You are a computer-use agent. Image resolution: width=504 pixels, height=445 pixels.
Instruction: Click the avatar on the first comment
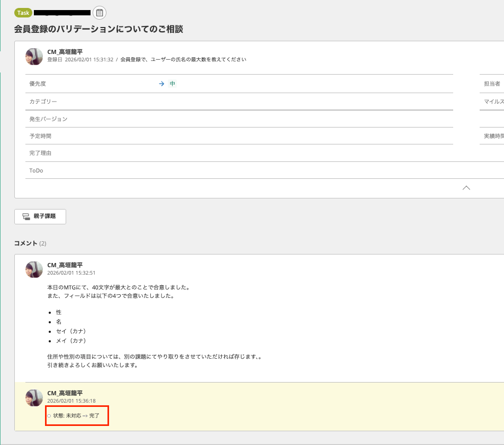pos(34,269)
